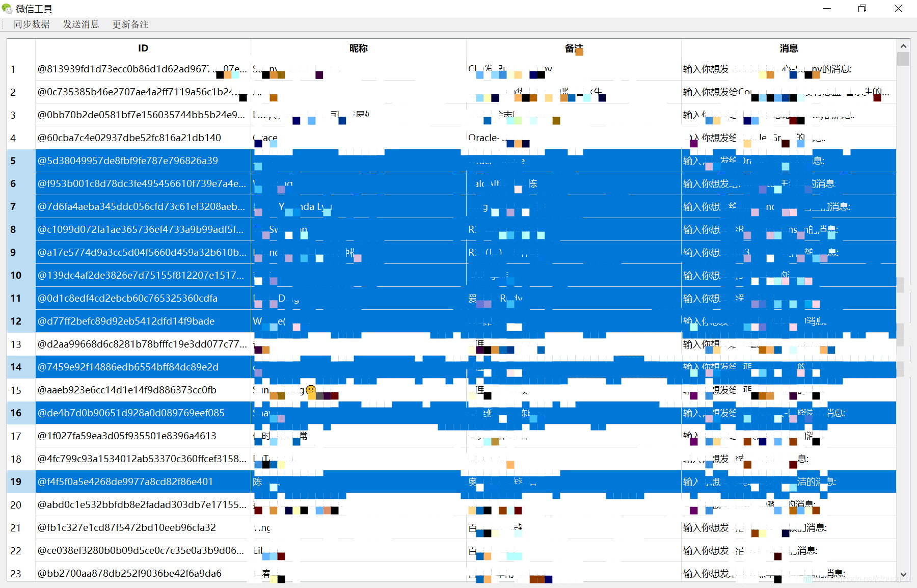Click ID cell @aaeb923e6cc14d1e14f9d886373cc0fb
The image size is (917, 588).
point(143,390)
